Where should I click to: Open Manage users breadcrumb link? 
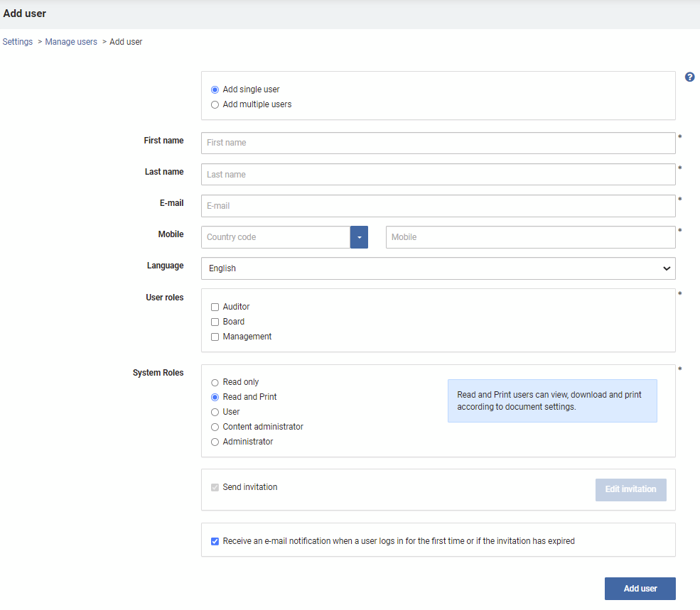[71, 41]
